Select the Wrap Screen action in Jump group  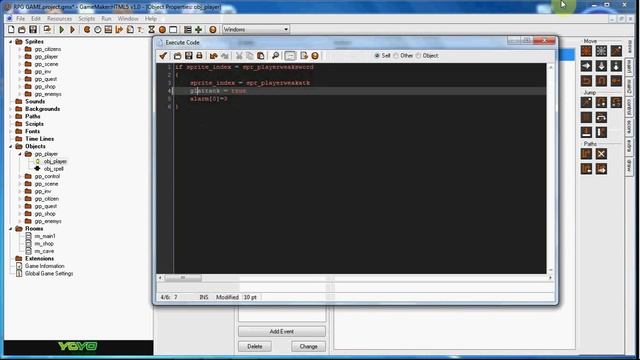pyautogui.click(x=601, y=118)
